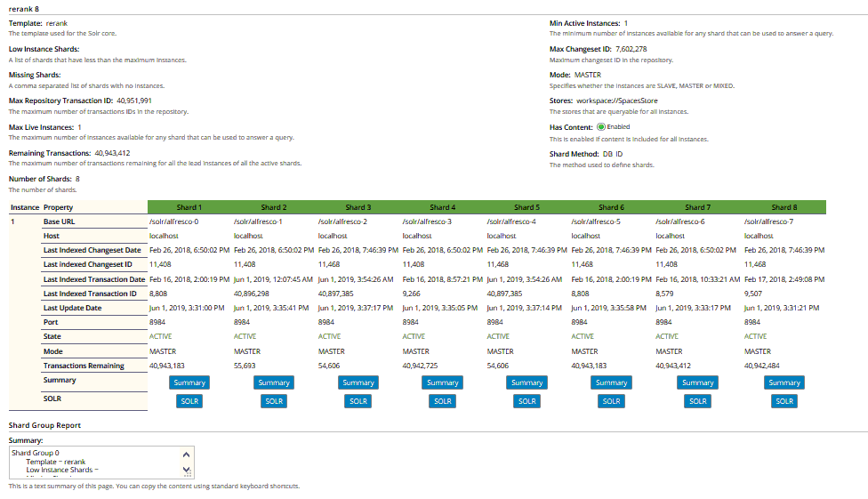Click the Property column header
This screenshot has height=499, width=868.
pos(58,207)
